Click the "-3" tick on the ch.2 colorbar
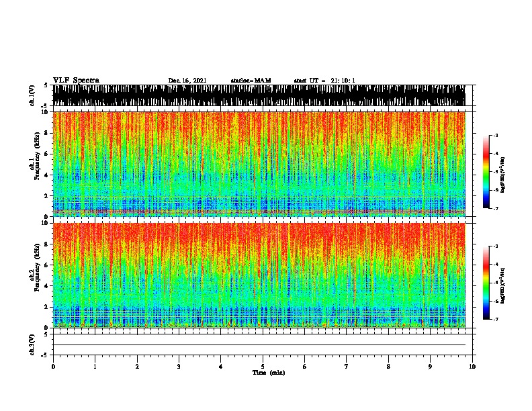The width and height of the screenshot is (532, 411). 496,246
